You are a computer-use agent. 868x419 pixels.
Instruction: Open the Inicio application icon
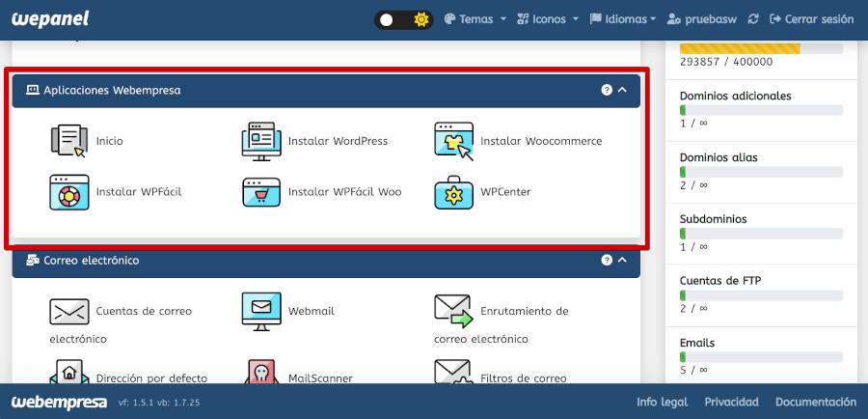point(69,141)
